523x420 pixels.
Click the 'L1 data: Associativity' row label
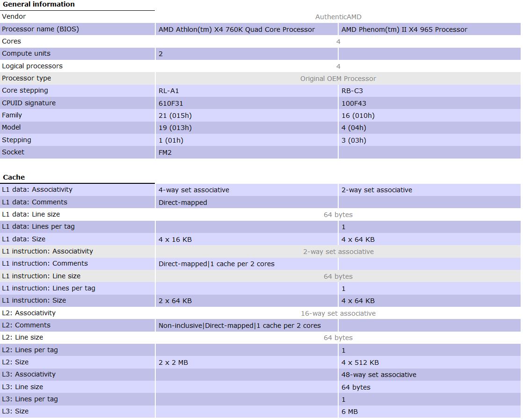[x=37, y=189]
